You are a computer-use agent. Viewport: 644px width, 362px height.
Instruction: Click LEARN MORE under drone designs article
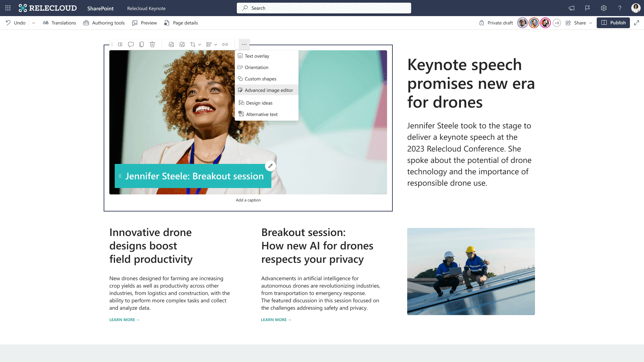coord(124,319)
